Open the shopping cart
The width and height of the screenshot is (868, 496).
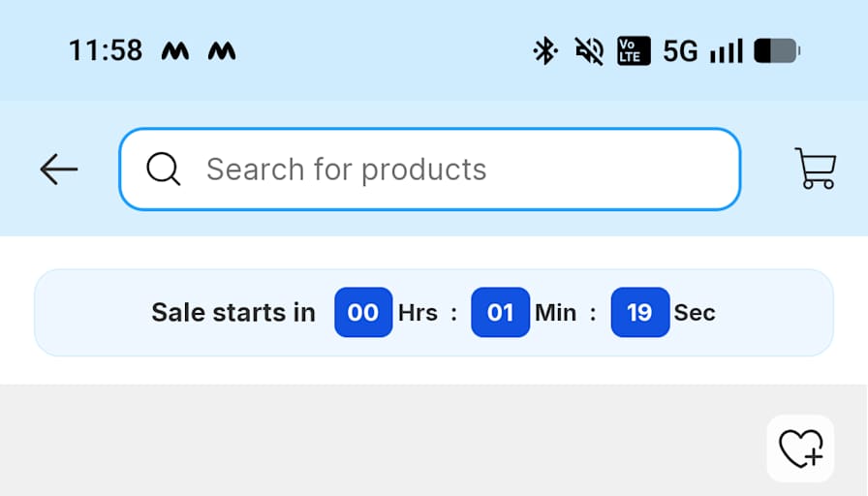(816, 169)
